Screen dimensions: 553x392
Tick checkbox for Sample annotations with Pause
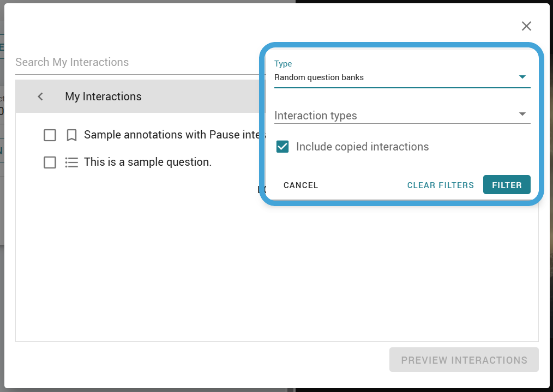click(50, 135)
